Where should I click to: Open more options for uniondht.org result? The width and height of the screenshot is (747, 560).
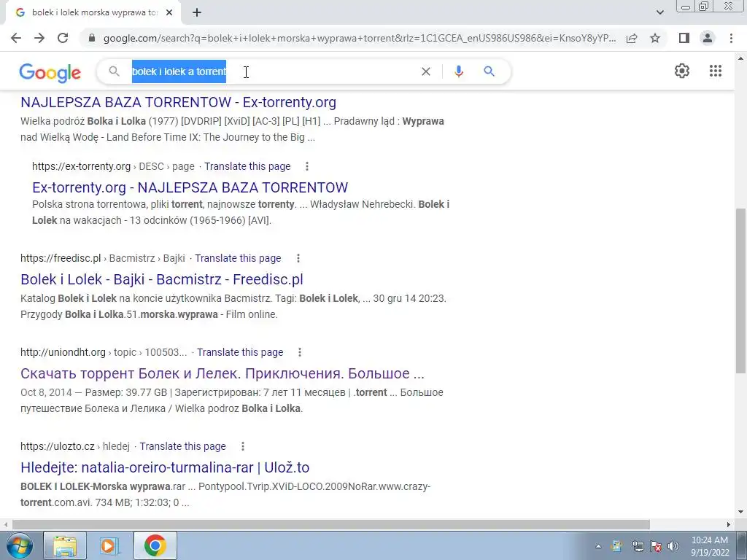tap(300, 352)
